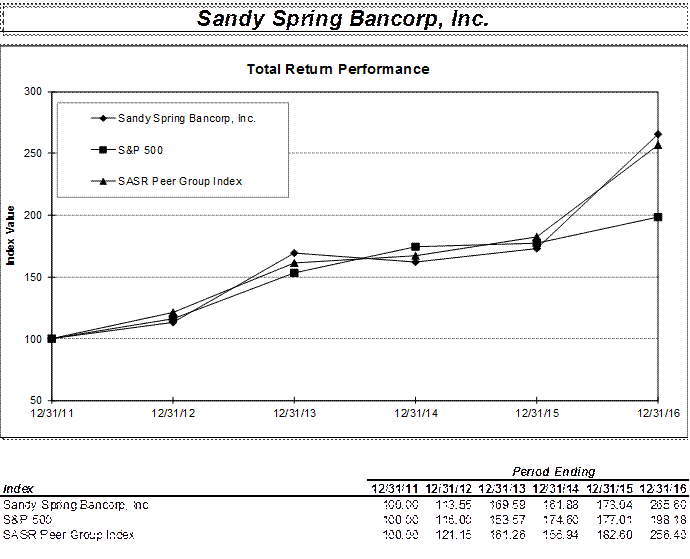
Task: Click the 300 value on the y-axis
Action: (34, 92)
